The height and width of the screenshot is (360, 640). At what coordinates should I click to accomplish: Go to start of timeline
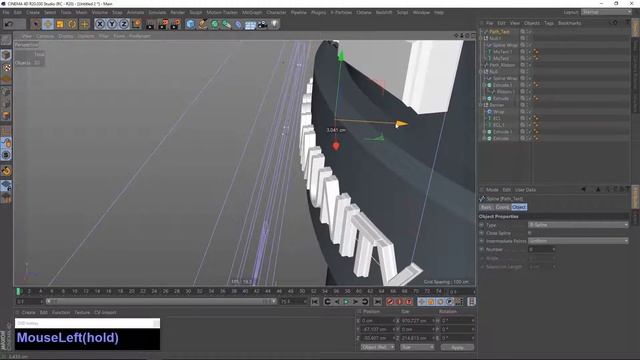[315, 302]
